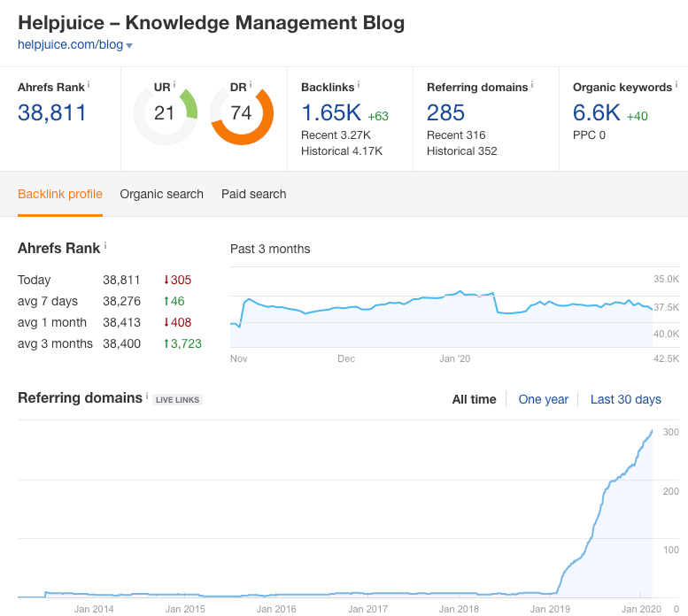Click info icon next to Ahrefs Rank header

(89, 85)
